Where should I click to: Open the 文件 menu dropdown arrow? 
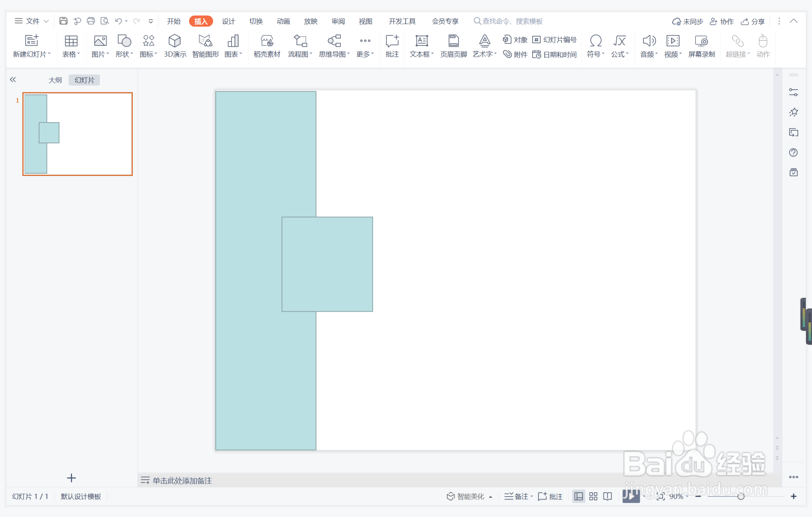[x=46, y=21]
